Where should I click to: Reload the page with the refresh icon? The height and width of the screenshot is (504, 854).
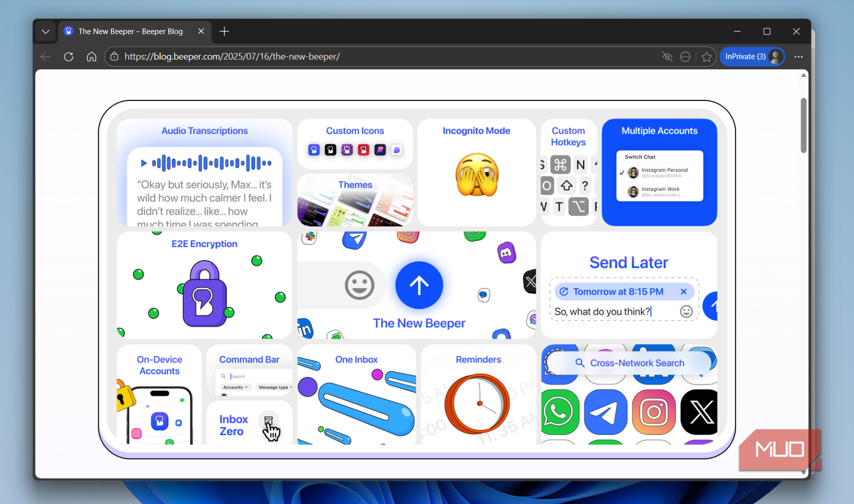click(x=68, y=56)
